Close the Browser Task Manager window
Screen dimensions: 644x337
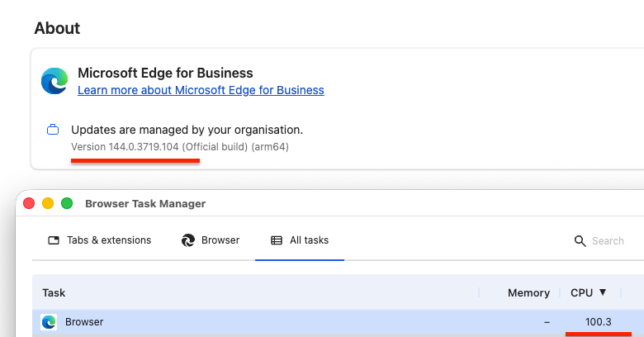point(29,203)
